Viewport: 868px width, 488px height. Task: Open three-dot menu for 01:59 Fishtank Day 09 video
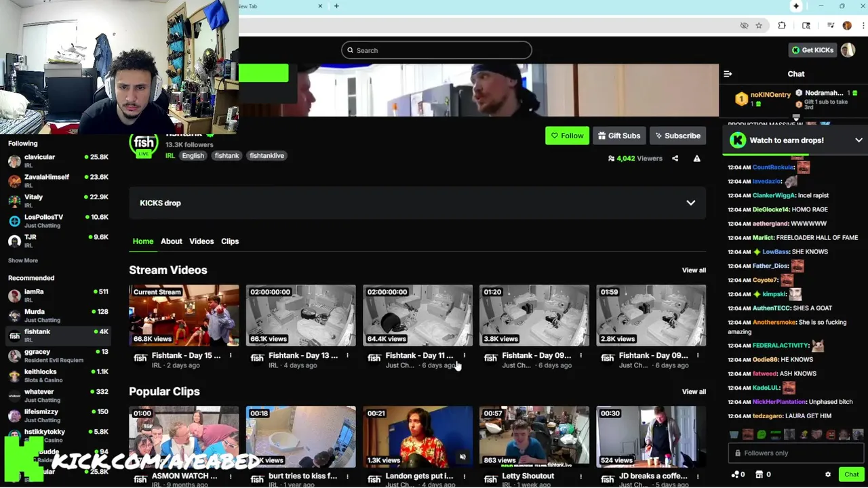[x=697, y=356]
